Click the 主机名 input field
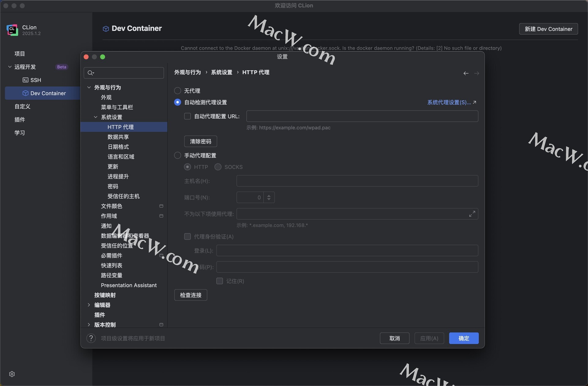 [x=357, y=181]
